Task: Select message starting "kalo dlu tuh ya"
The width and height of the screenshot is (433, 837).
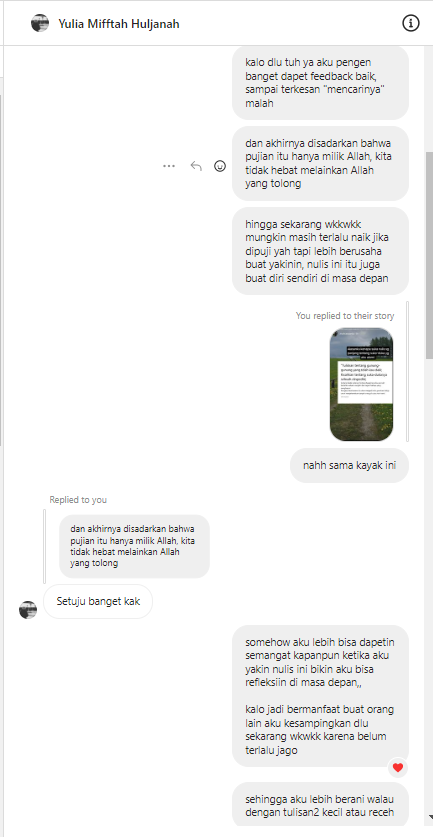Action: [x=320, y=83]
